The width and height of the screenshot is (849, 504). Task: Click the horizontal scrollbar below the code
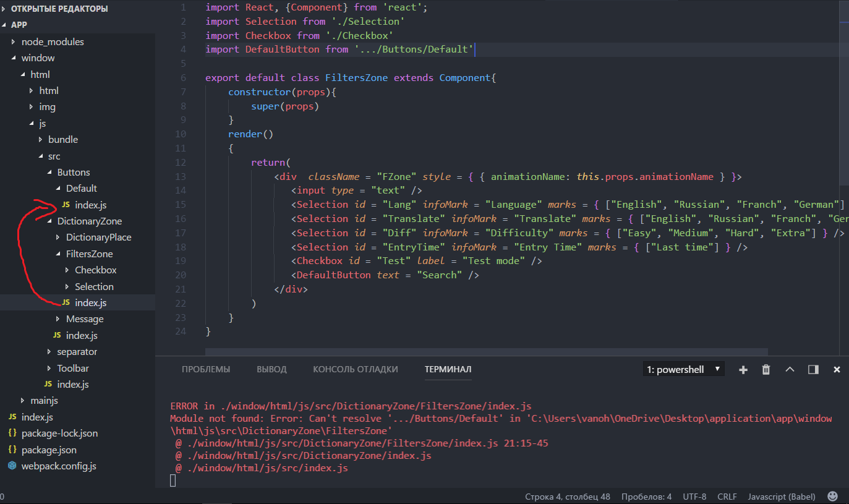(487, 351)
